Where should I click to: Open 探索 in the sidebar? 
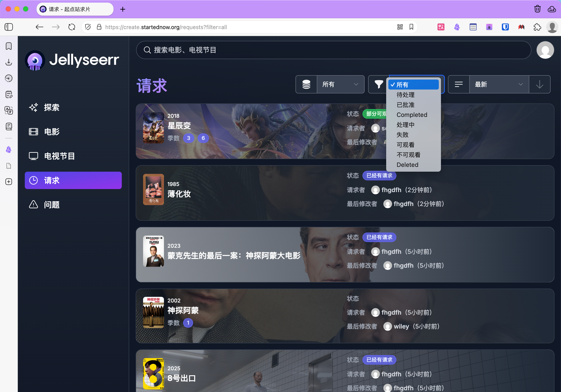coord(73,108)
